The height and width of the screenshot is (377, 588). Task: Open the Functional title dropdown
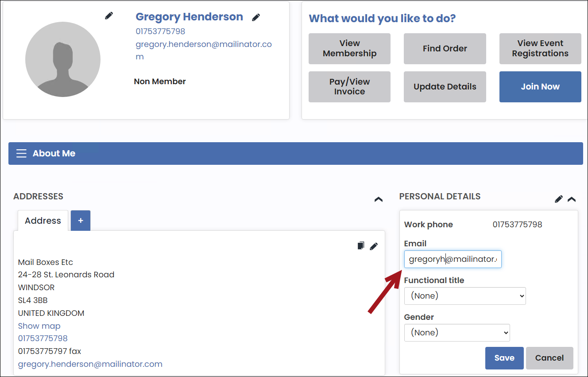click(x=465, y=296)
